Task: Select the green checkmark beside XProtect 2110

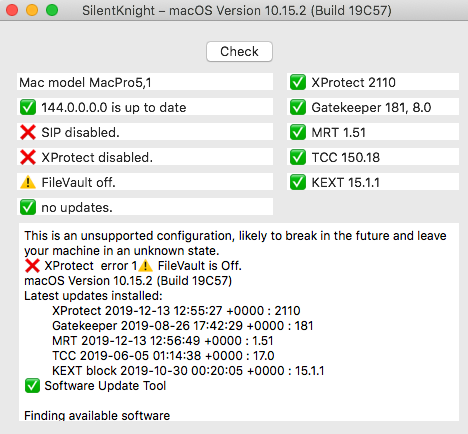Action: [298, 82]
